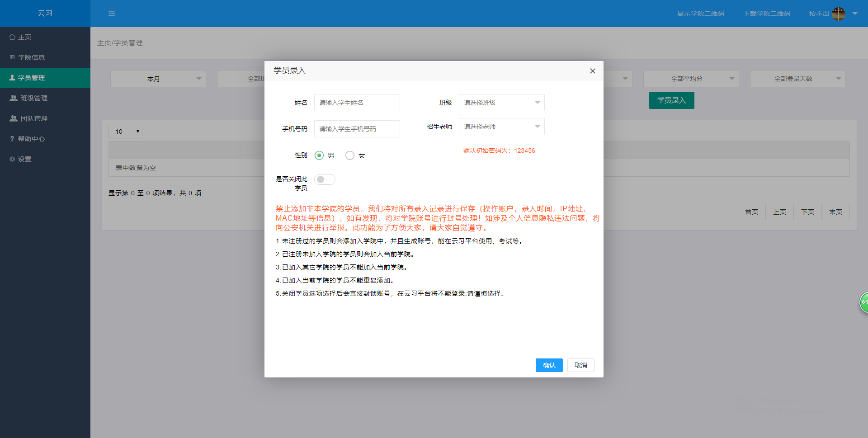The width and height of the screenshot is (868, 438).
Task: Toggle the 是否关闭此学员 switch
Action: tap(324, 179)
